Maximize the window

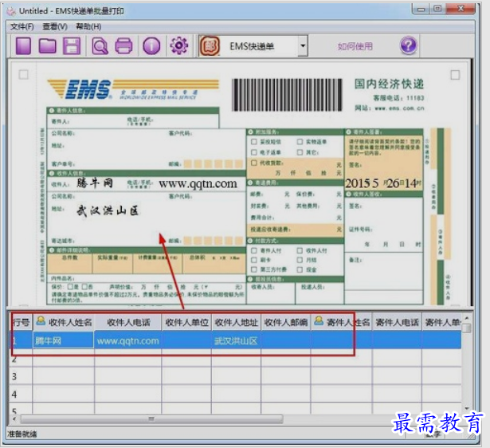point(437,9)
